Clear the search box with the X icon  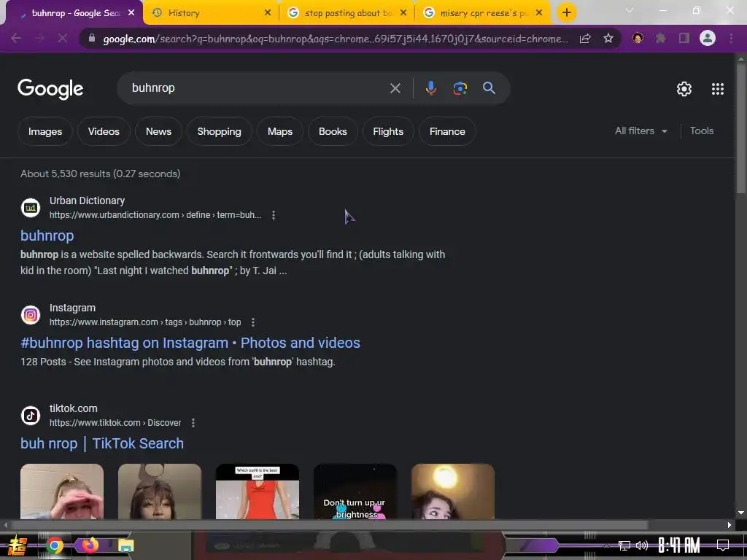pos(395,88)
